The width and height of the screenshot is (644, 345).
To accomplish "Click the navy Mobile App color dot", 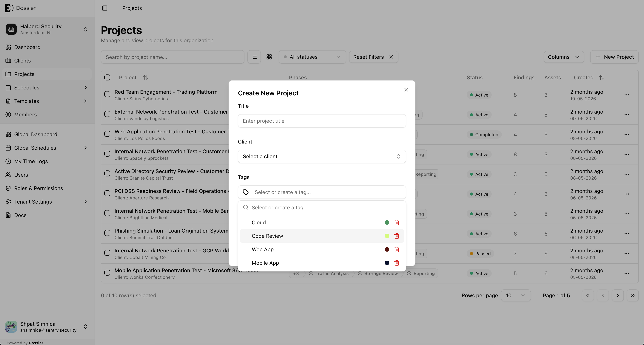I will pyautogui.click(x=387, y=263).
